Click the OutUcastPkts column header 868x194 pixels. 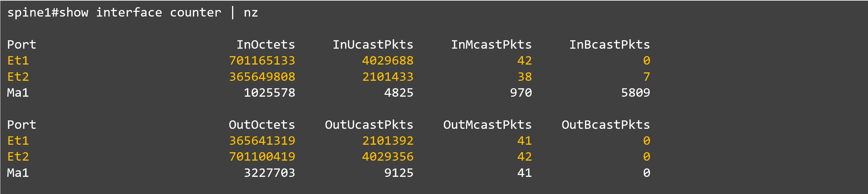(x=369, y=125)
